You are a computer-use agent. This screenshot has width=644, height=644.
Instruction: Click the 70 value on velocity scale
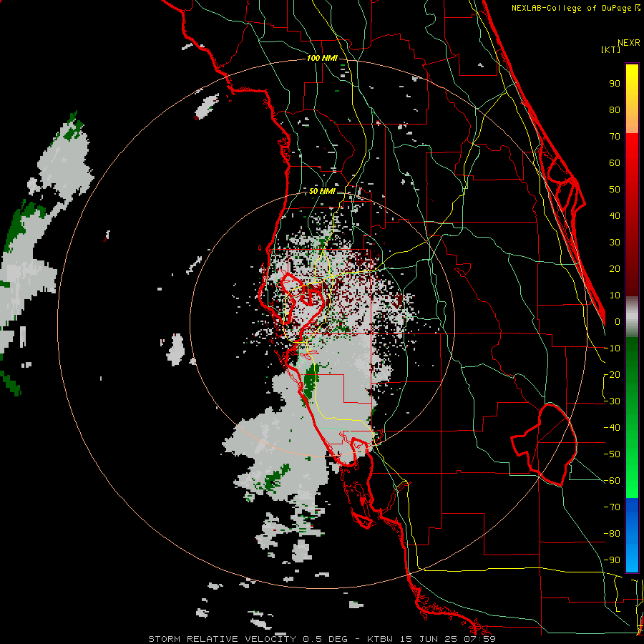click(615, 137)
